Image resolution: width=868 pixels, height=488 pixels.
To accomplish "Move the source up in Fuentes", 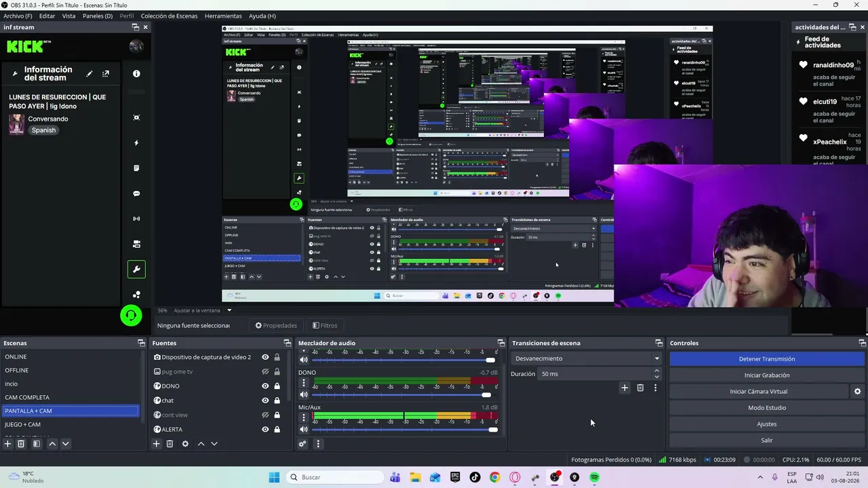I will coord(201,444).
